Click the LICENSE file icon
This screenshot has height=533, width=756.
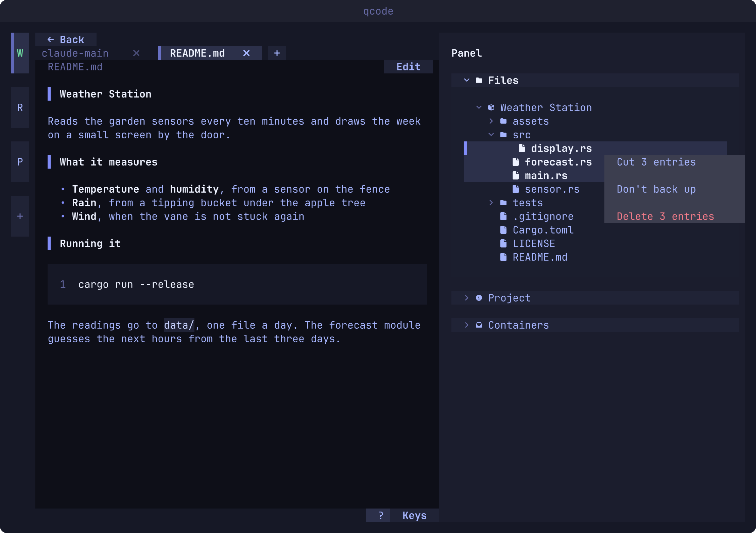pyautogui.click(x=503, y=243)
